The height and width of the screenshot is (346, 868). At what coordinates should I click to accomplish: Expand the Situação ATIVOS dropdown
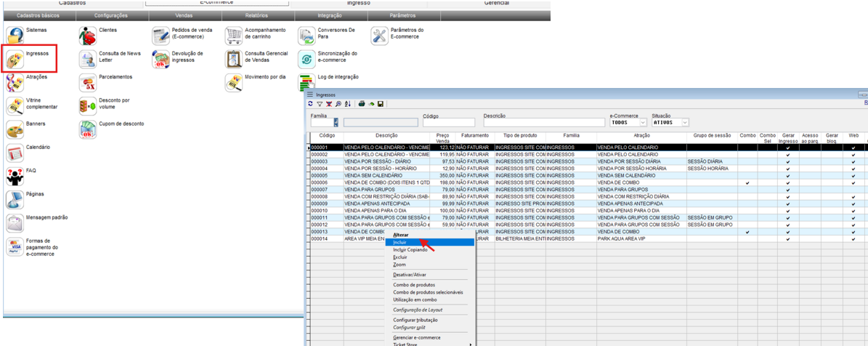(684, 123)
